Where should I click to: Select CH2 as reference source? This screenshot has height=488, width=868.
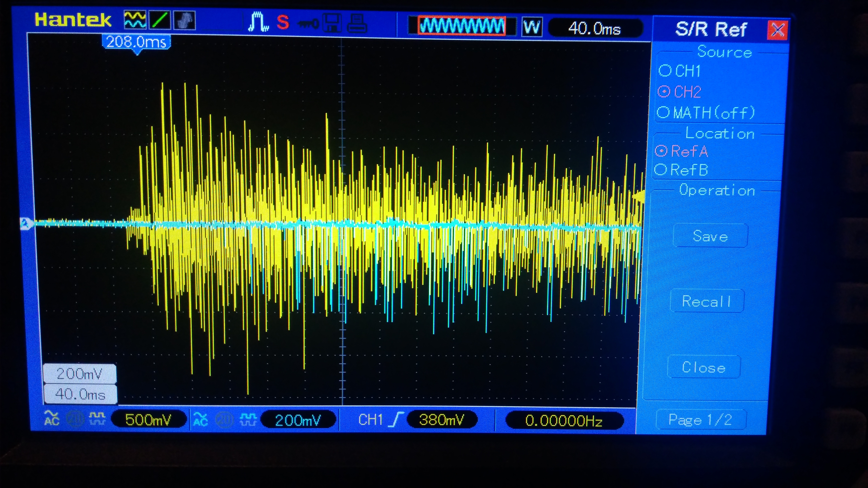pos(680,92)
